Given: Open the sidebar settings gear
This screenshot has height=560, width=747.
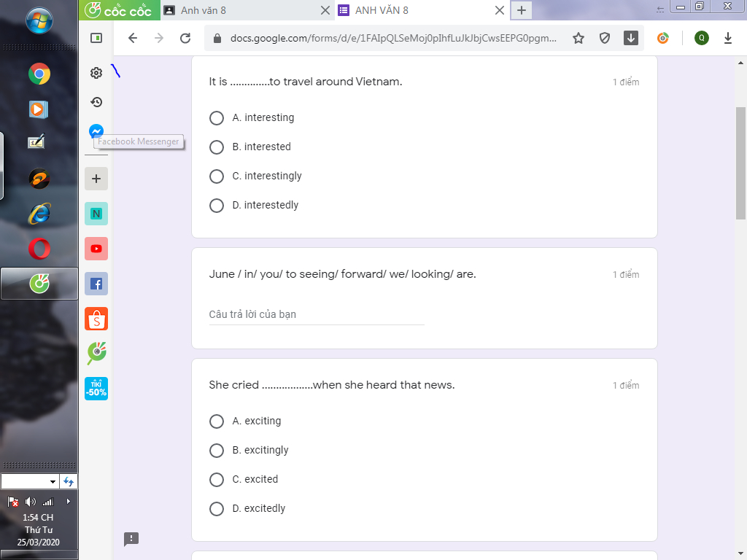Looking at the screenshot, I should pos(96,73).
